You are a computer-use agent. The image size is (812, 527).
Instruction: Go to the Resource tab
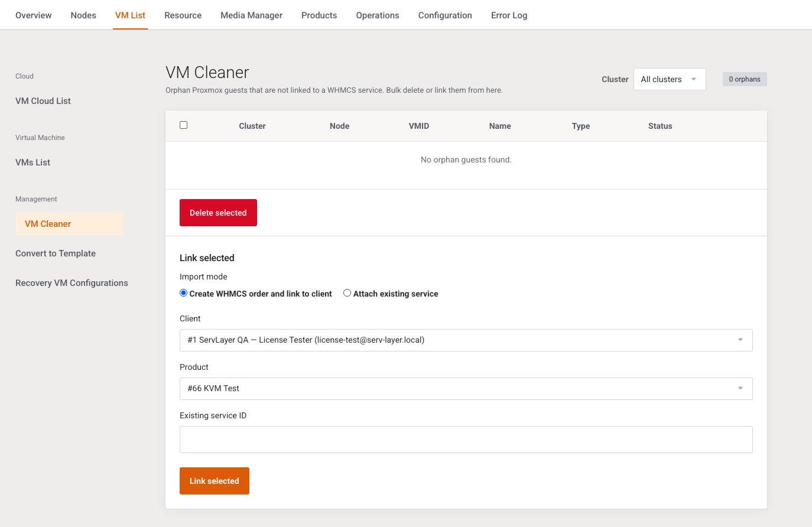(x=183, y=15)
